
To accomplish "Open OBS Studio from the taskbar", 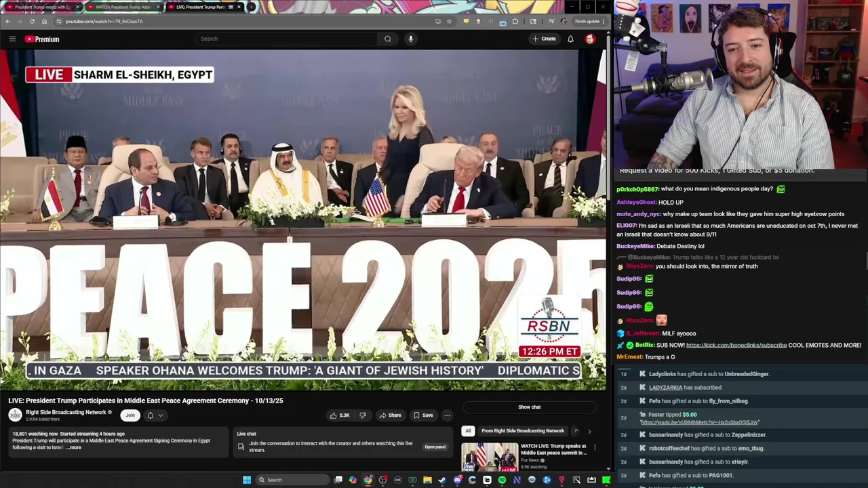I will pos(382,480).
